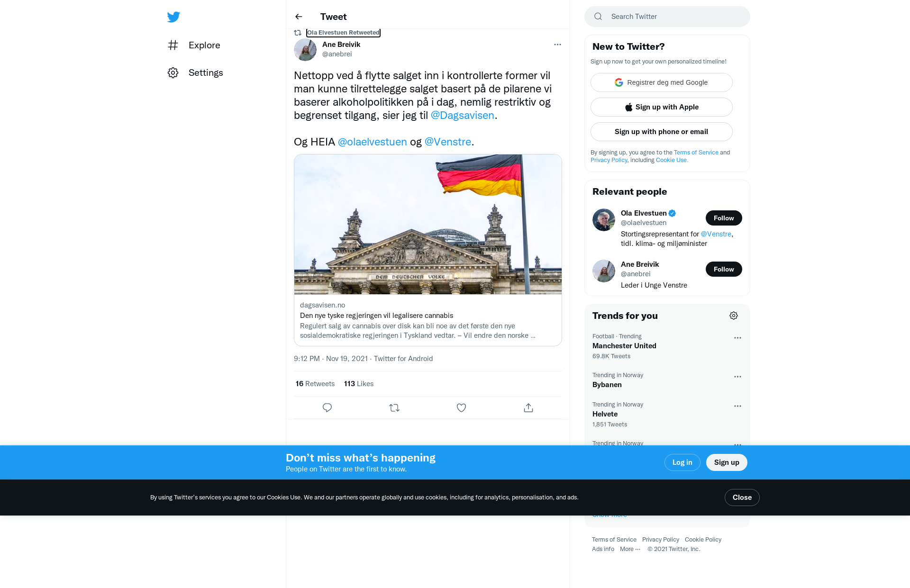Click the share tweet icon
The height and width of the screenshot is (588, 910).
(x=528, y=407)
